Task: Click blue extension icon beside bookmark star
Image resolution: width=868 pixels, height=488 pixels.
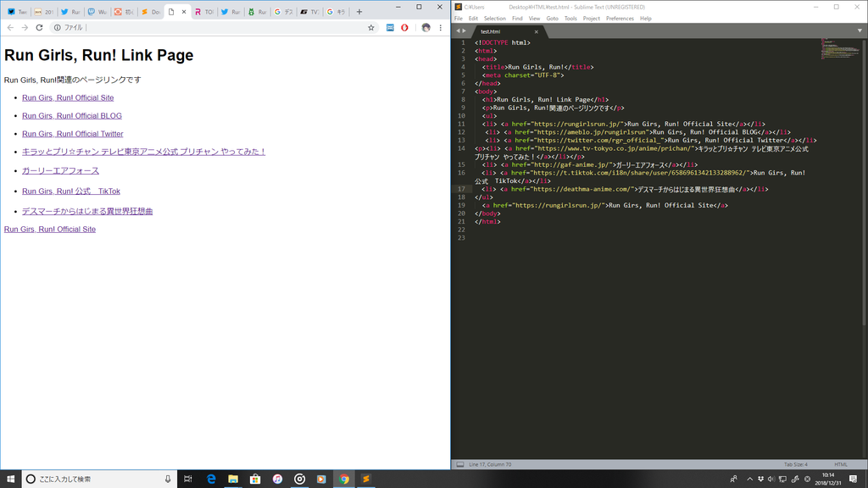Action: (390, 28)
